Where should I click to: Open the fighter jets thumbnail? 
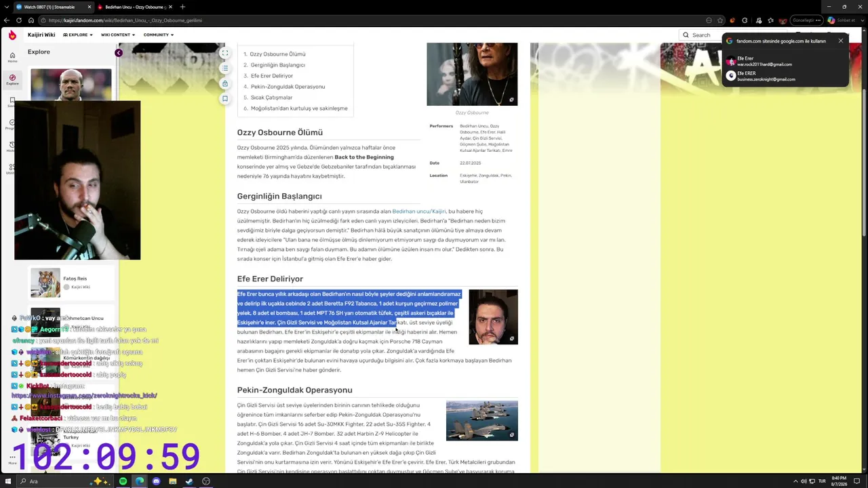(x=481, y=420)
